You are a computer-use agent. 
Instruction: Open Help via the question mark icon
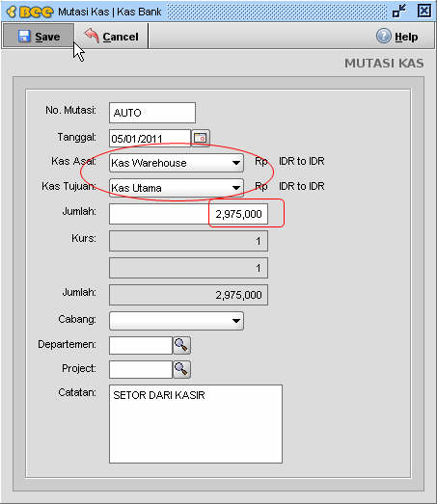pos(396,37)
